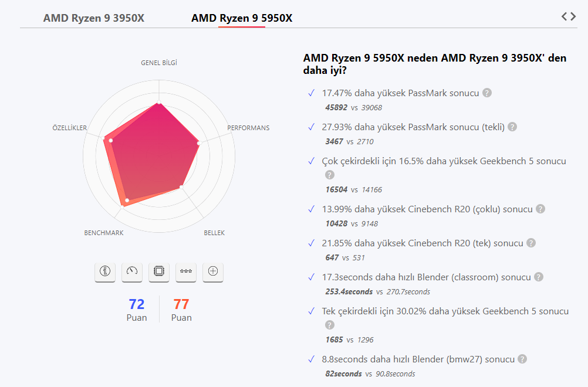The image size is (588, 387).
Task: Open help icon for Blender (bmw27) sonucu
Action: click(x=522, y=359)
